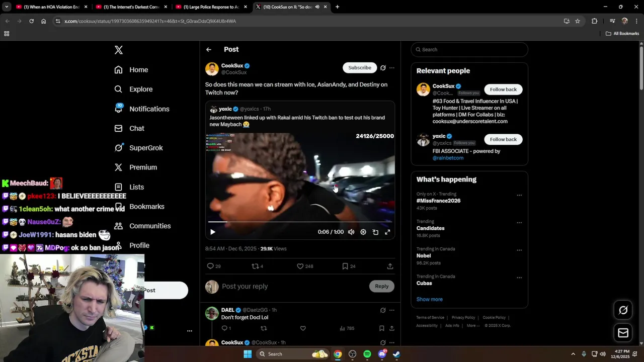Show hidden system tray icons
Image resolution: width=644 pixels, height=362 pixels.
(x=573, y=354)
